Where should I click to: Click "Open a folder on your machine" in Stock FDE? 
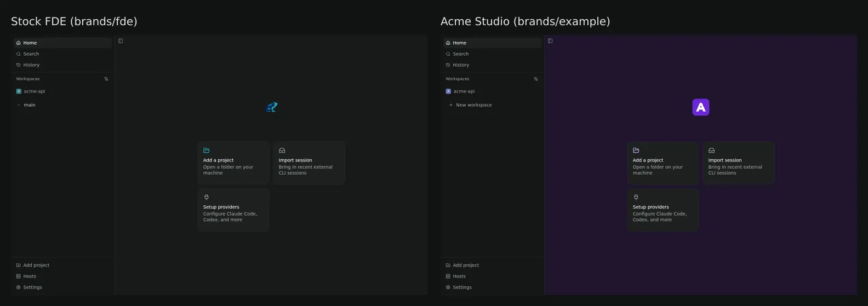click(x=229, y=170)
